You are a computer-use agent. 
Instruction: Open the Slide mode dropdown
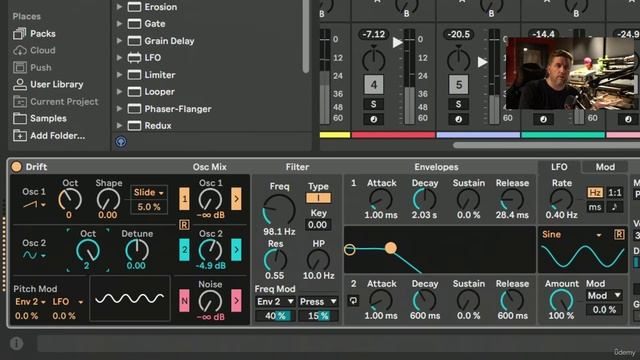tap(149, 192)
